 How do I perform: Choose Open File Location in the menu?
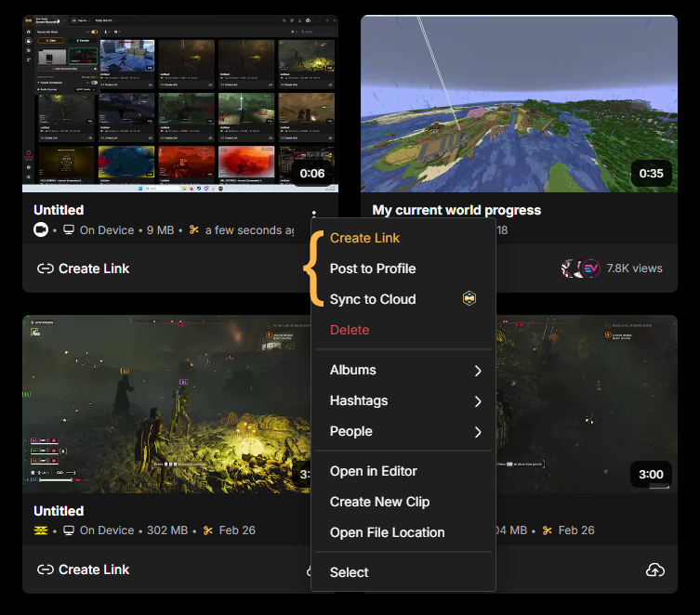click(403, 532)
